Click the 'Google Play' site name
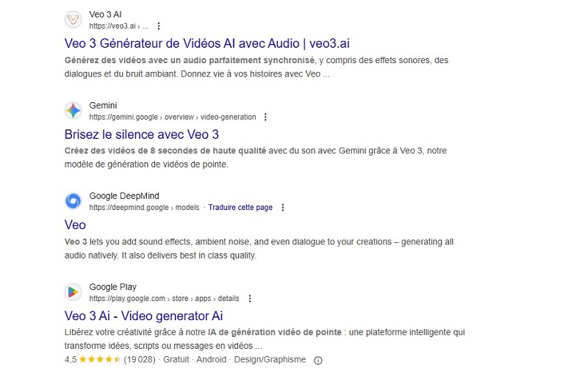Viewport: 588px width, 376px height. (x=112, y=287)
